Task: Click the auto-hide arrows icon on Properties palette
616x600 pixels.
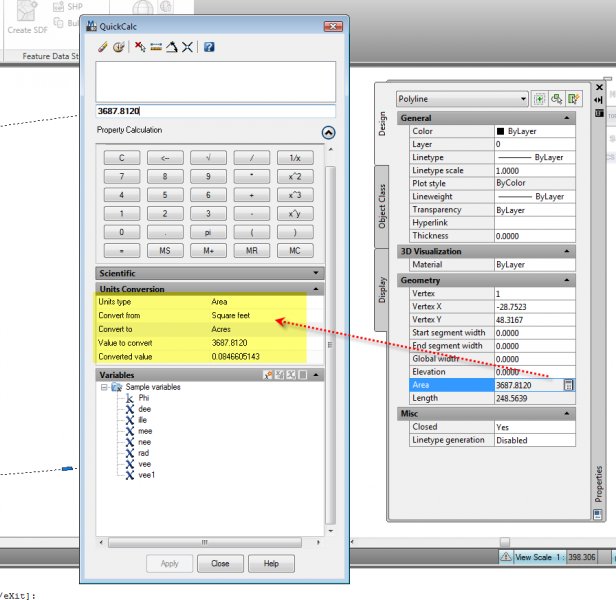Action: [x=599, y=100]
